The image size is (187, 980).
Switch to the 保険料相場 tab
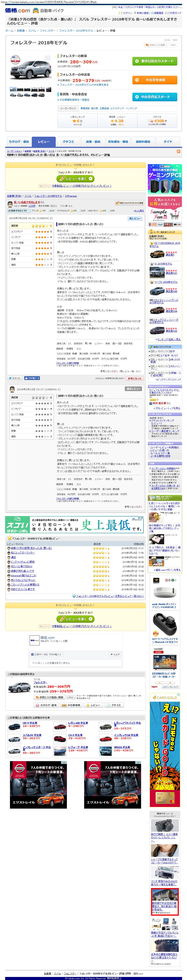tap(143, 141)
